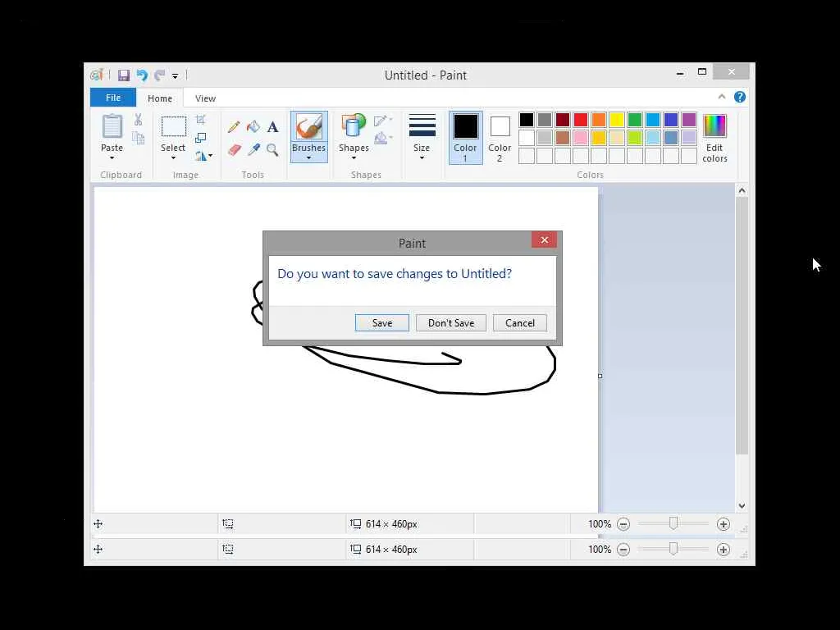This screenshot has width=840, height=630.
Task: Maximize the Paint window
Action: [x=702, y=72]
